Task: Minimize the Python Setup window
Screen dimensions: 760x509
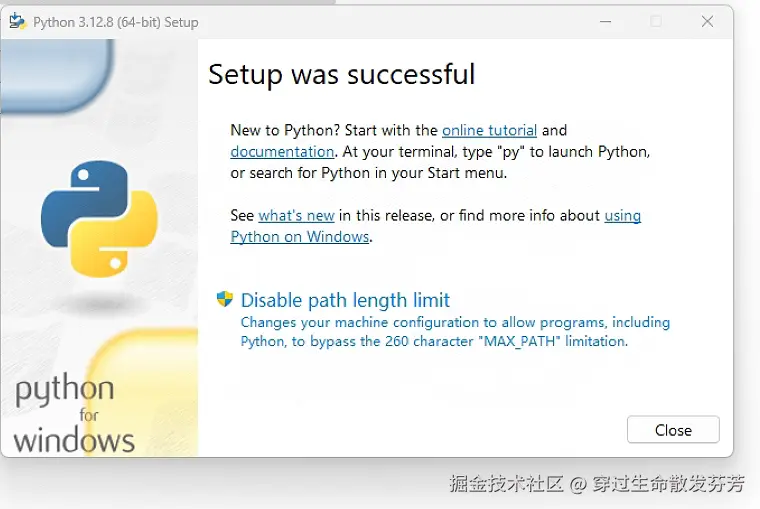Action: click(605, 22)
